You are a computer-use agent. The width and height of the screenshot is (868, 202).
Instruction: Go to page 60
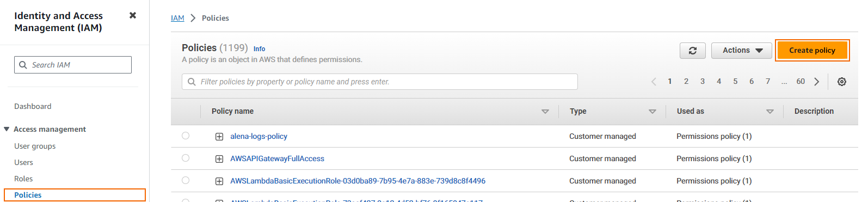pyautogui.click(x=801, y=81)
